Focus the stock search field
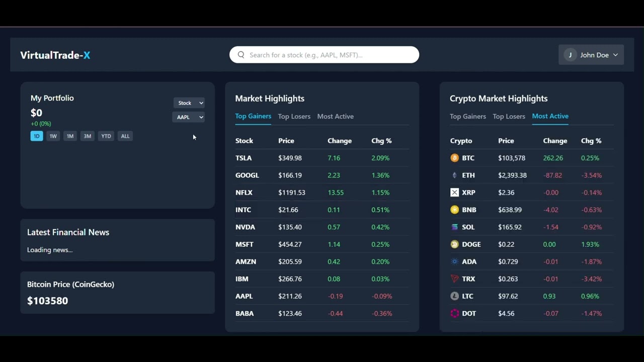Viewport: 644px width, 362px height. (324, 55)
